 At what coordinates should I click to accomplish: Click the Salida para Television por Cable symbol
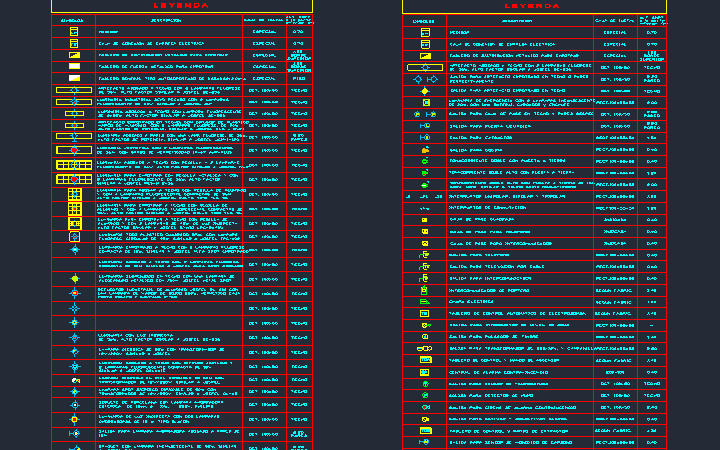pos(424,266)
